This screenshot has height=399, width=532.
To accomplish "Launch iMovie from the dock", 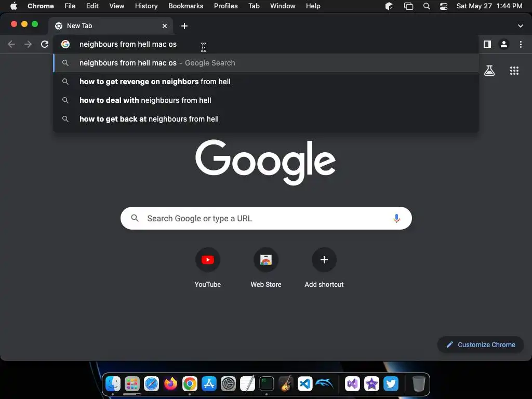I will [371, 384].
